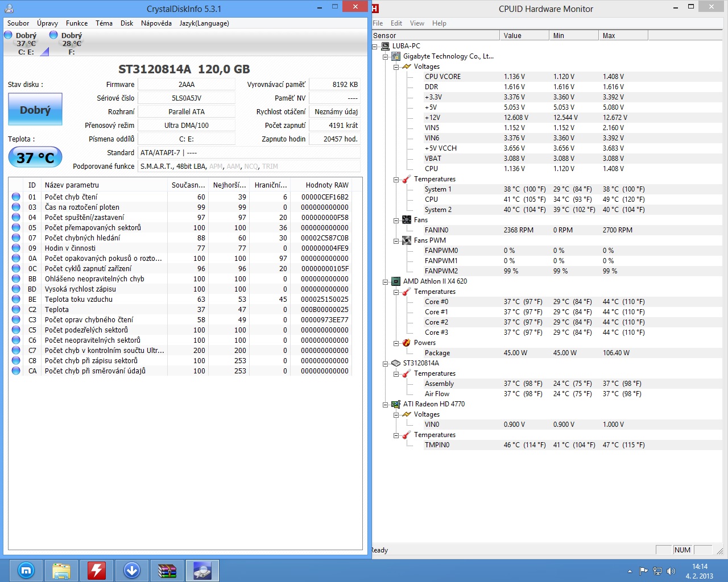The image size is (728, 582).
Task: Click Název parametru column header
Action: (x=105, y=185)
